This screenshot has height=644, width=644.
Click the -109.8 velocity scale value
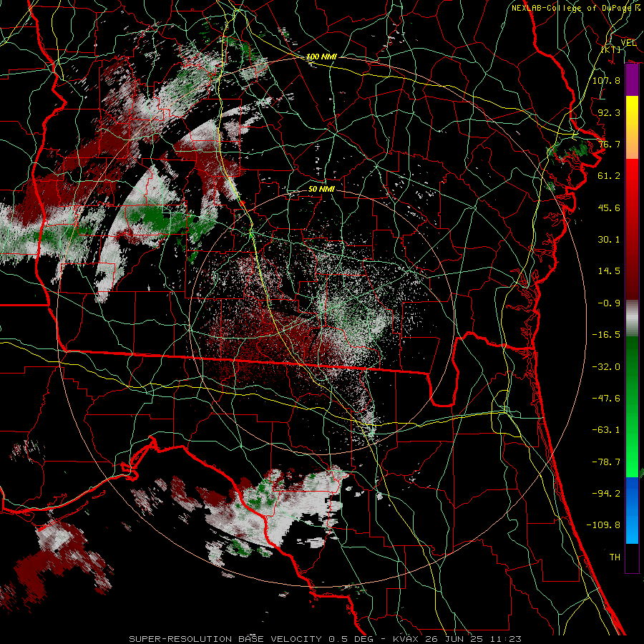coord(603,525)
